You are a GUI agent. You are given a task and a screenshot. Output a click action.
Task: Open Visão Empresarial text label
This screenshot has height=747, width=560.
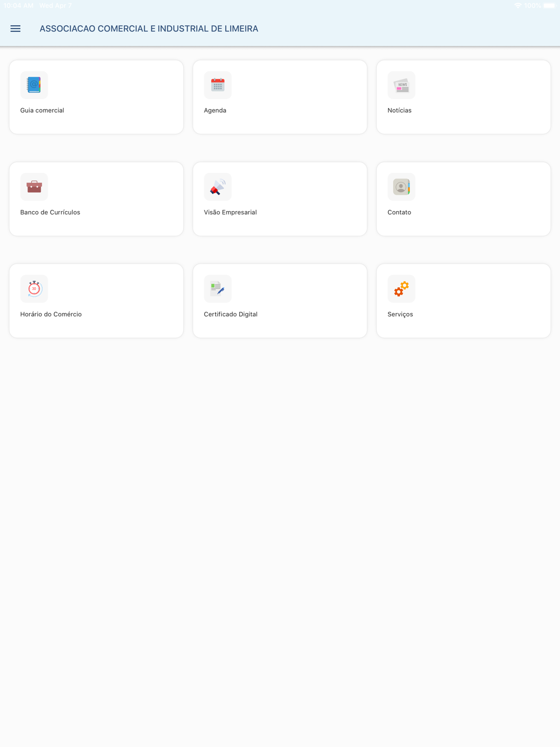230,212
